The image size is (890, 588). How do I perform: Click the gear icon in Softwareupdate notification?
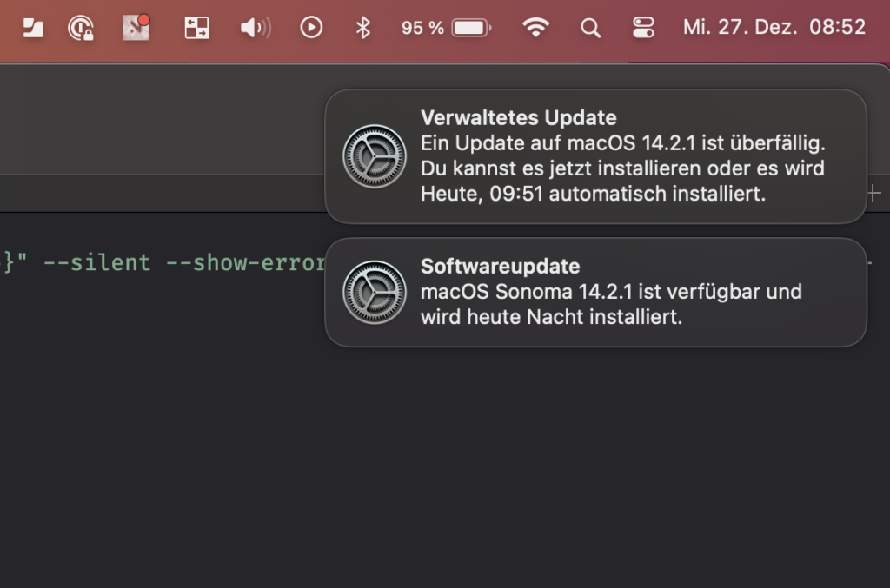coord(374,292)
